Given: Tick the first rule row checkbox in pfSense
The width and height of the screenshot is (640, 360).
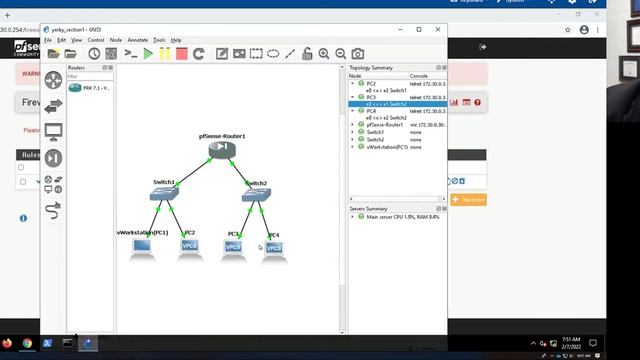Looking at the screenshot, I should click(23, 182).
